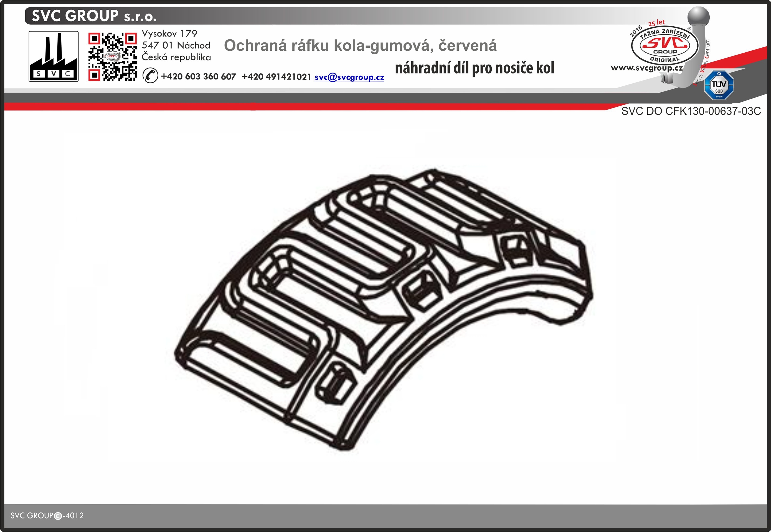Click the telephone handset icon
Image resolution: width=771 pixels, height=532 pixels.
[x=150, y=75]
